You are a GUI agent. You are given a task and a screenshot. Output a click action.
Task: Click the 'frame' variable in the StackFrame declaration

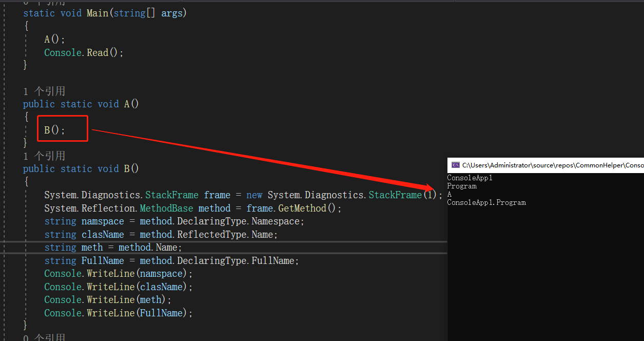tap(217, 195)
